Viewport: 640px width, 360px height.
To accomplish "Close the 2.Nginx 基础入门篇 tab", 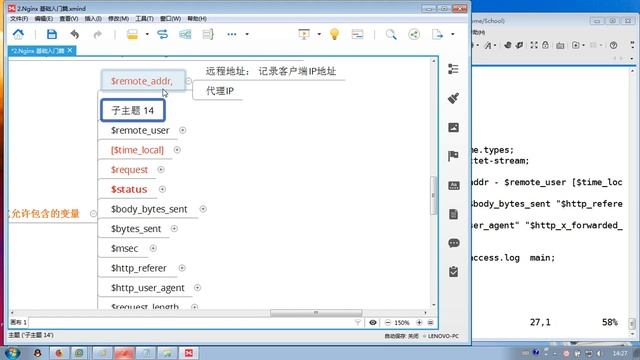I will coord(70,50).
